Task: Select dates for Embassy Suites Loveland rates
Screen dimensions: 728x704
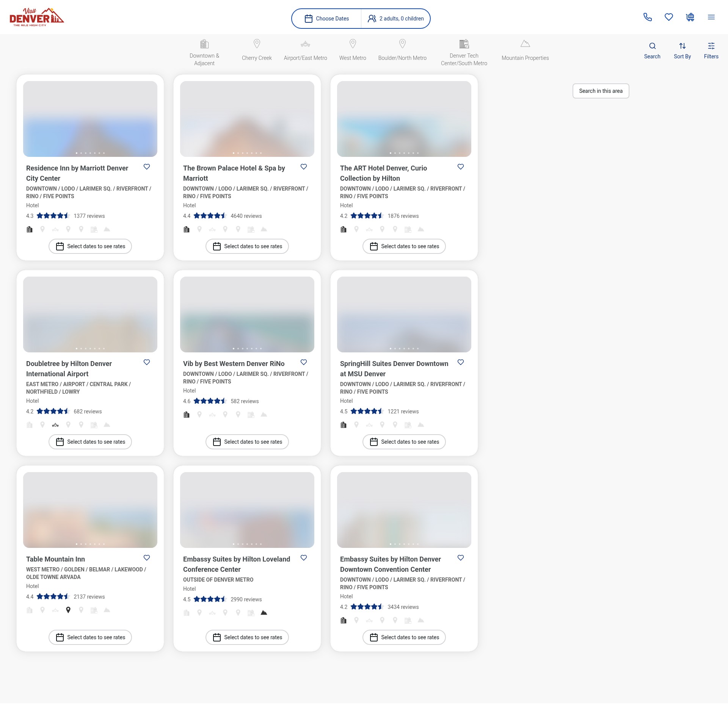Action: tap(247, 637)
